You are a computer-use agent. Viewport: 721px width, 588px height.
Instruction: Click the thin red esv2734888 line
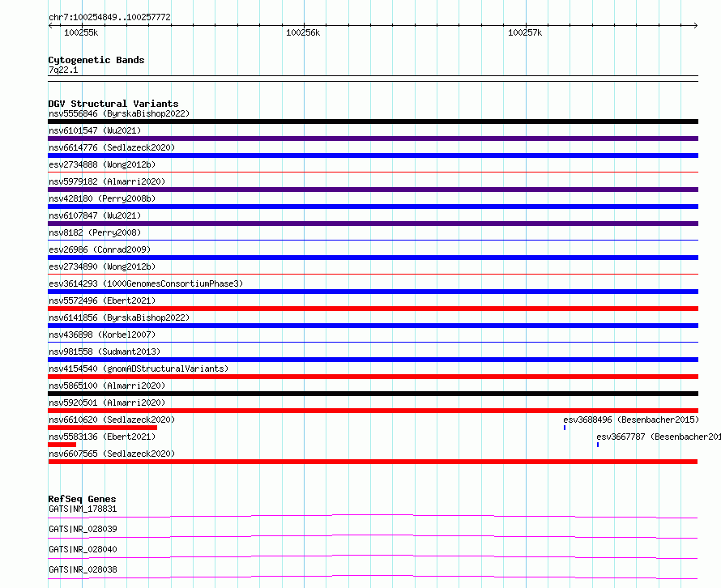click(373, 173)
